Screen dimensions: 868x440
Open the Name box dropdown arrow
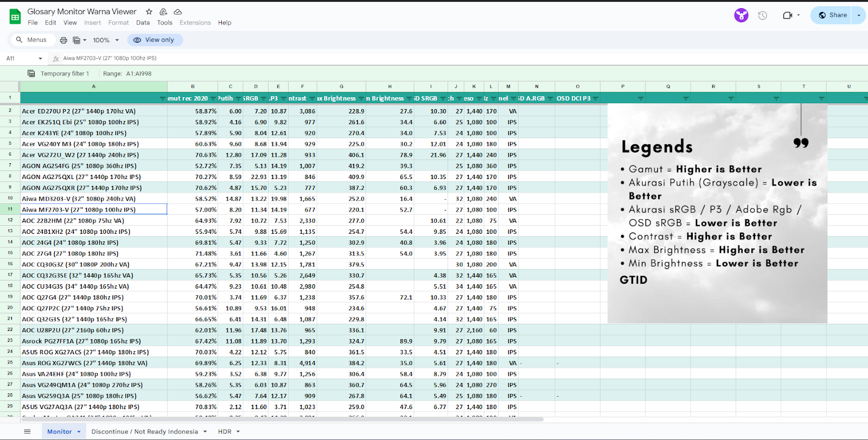[40, 59]
